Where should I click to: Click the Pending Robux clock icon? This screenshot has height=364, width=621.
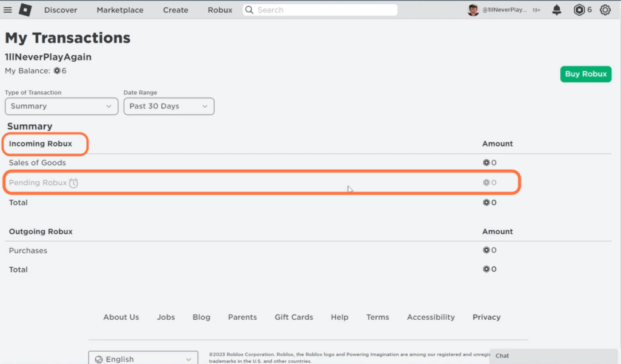point(73,183)
